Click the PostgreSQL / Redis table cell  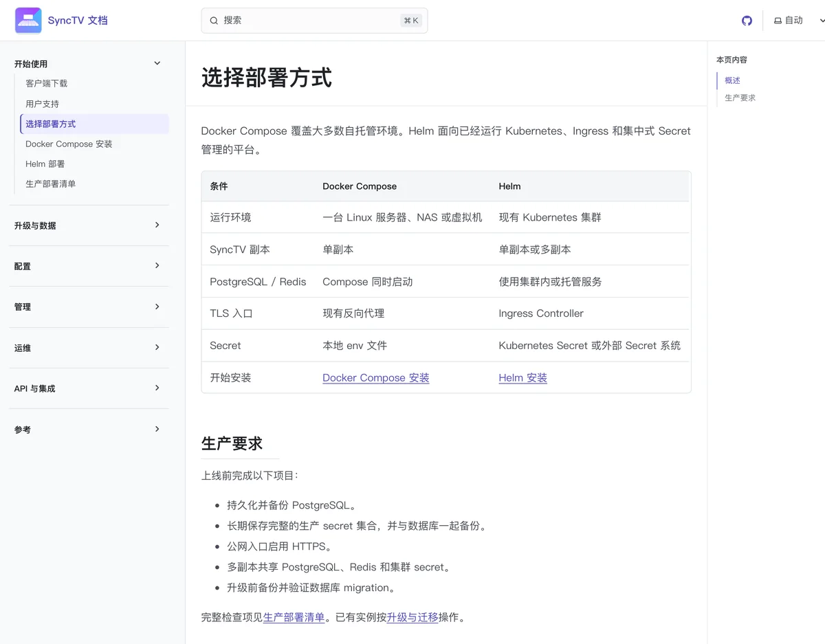(258, 282)
